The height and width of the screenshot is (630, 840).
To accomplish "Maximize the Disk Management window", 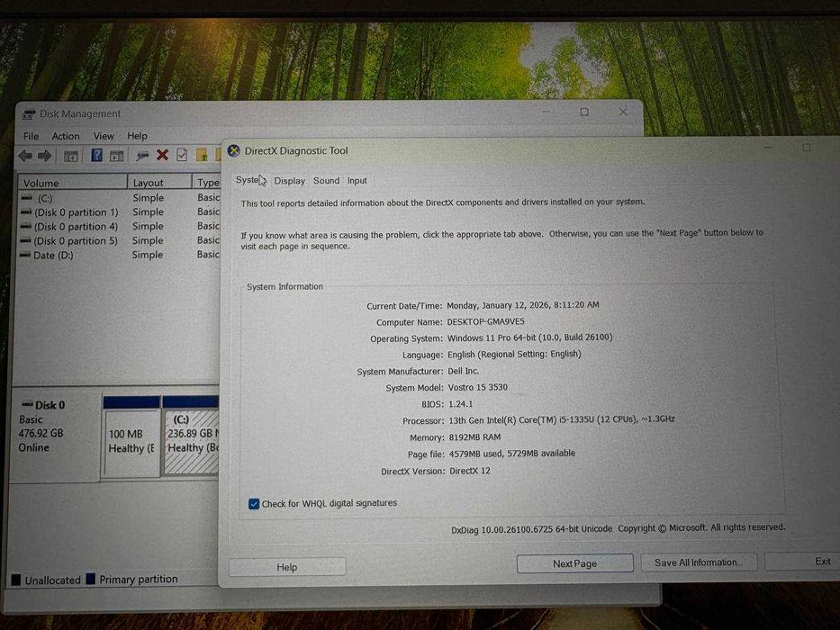I will tap(584, 112).
